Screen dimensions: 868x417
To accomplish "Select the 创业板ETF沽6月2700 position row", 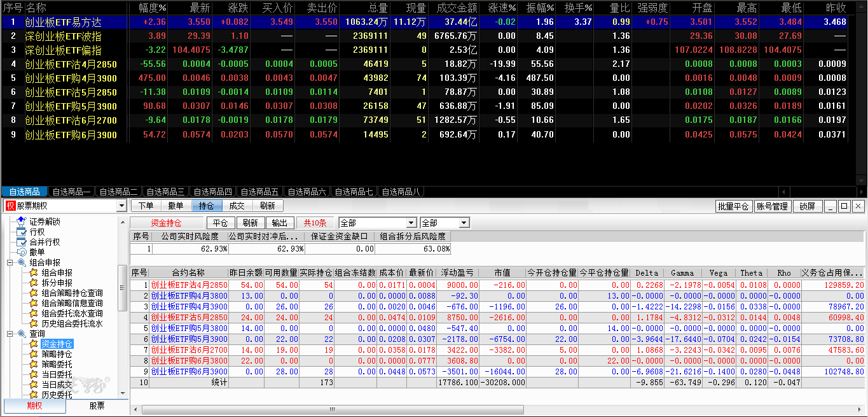I will pyautogui.click(x=189, y=350).
